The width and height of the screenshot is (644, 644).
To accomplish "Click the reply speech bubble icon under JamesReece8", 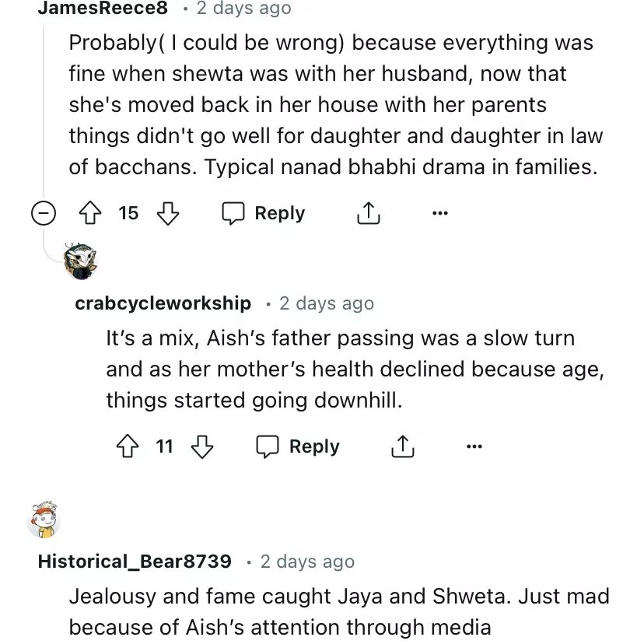I will pyautogui.click(x=233, y=213).
